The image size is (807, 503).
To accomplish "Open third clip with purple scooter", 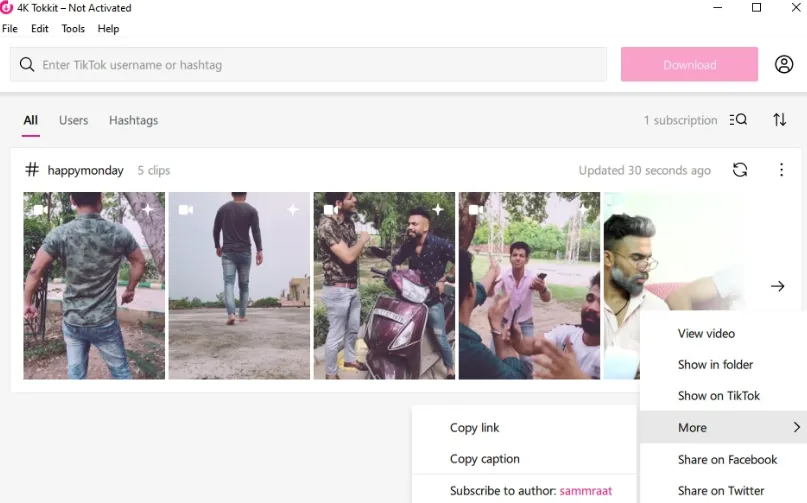I will [384, 286].
